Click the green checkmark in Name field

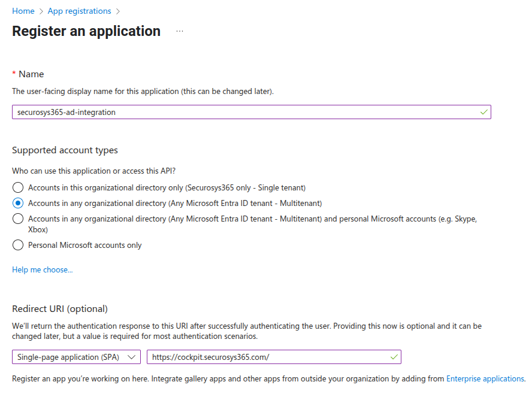click(x=483, y=112)
